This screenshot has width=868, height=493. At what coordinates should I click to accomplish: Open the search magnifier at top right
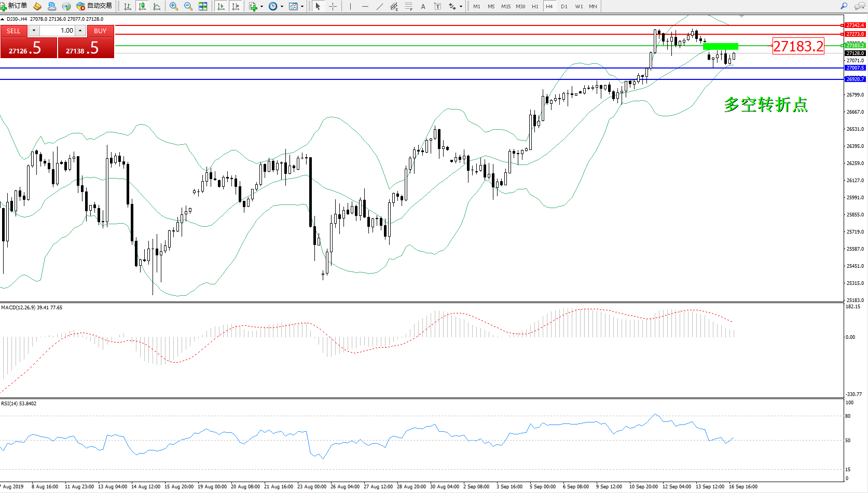click(844, 6)
